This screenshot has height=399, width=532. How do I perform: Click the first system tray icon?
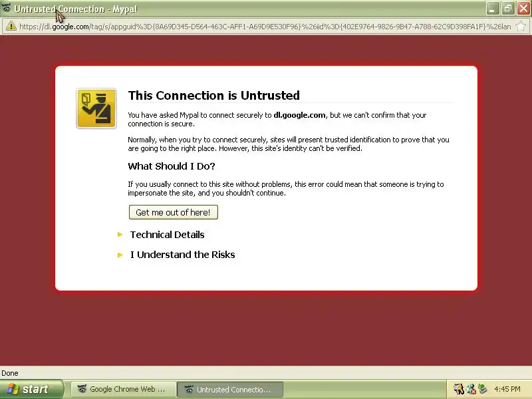tap(459, 389)
